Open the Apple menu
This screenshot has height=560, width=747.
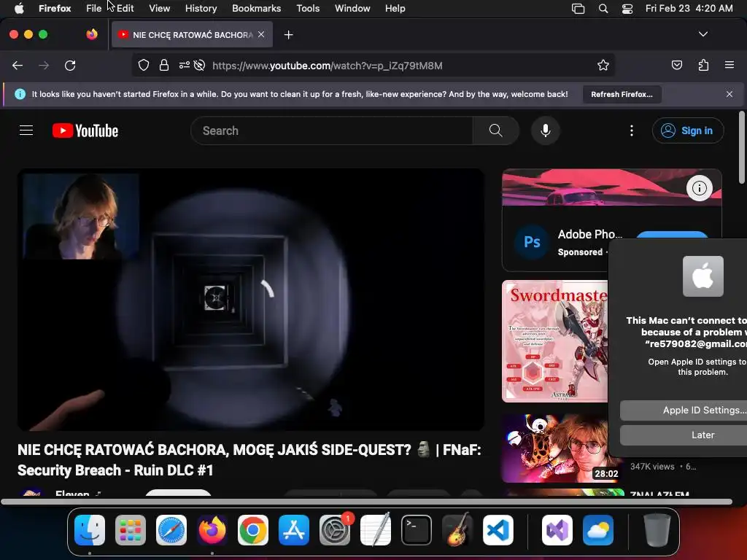tap(19, 8)
